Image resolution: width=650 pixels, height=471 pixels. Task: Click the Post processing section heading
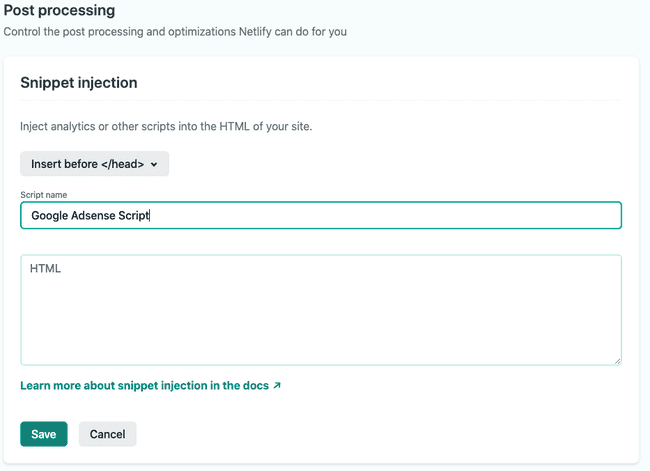click(x=59, y=10)
